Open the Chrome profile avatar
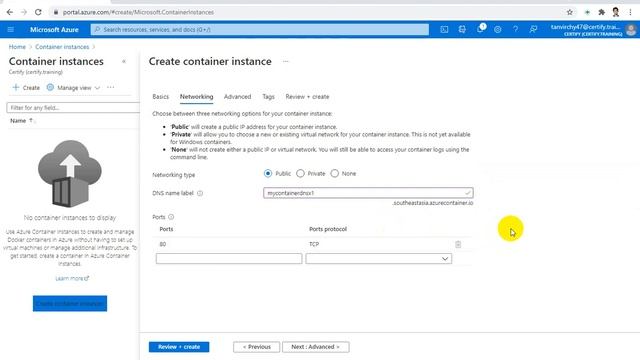640x360 pixels. tap(616, 12)
